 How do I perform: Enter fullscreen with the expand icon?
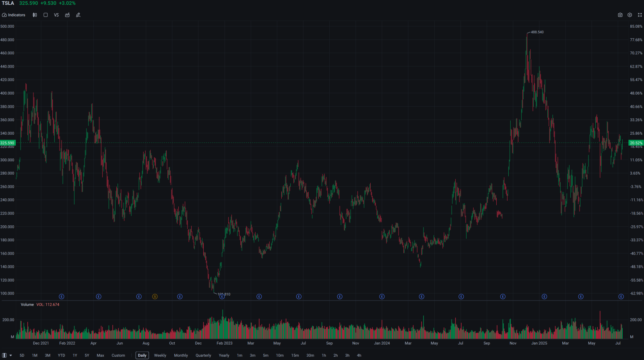click(x=640, y=15)
